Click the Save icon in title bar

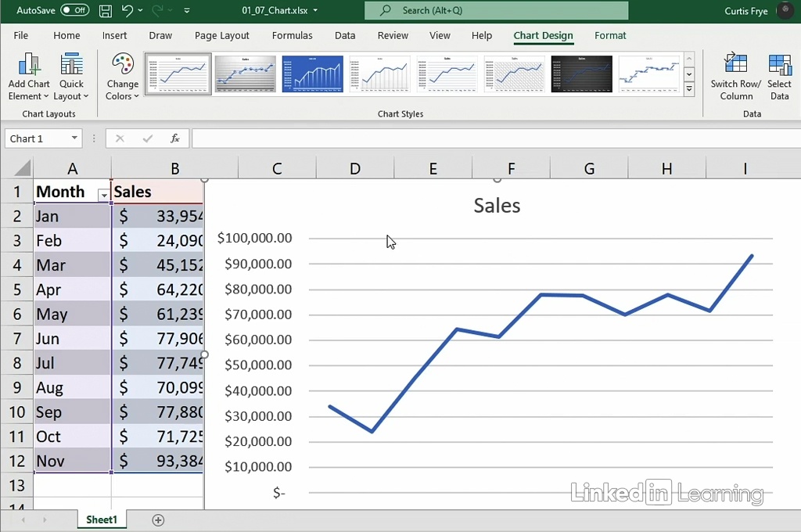106,11
